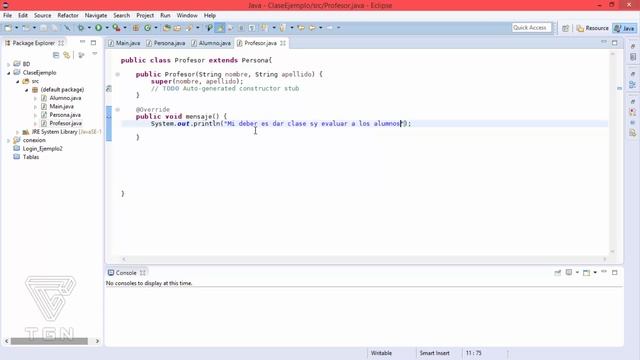Image resolution: width=640 pixels, height=360 pixels.
Task: Click the Writable status bar entry
Action: tap(381, 353)
